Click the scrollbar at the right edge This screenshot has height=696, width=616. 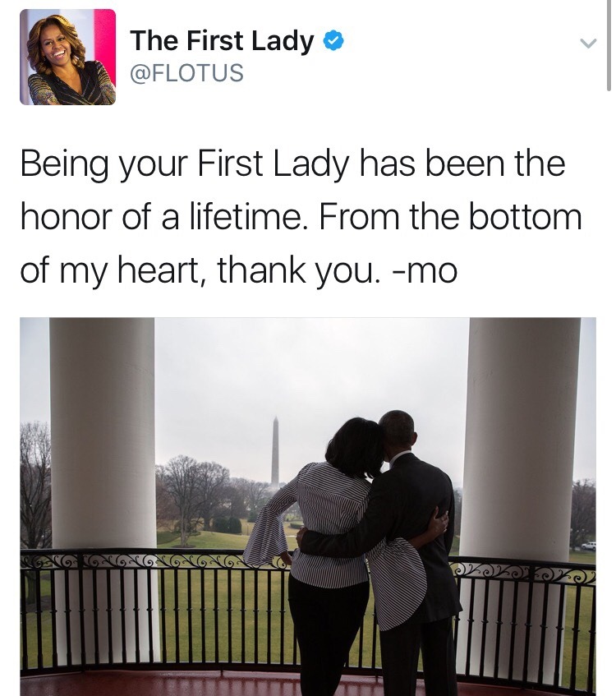pos(609,45)
